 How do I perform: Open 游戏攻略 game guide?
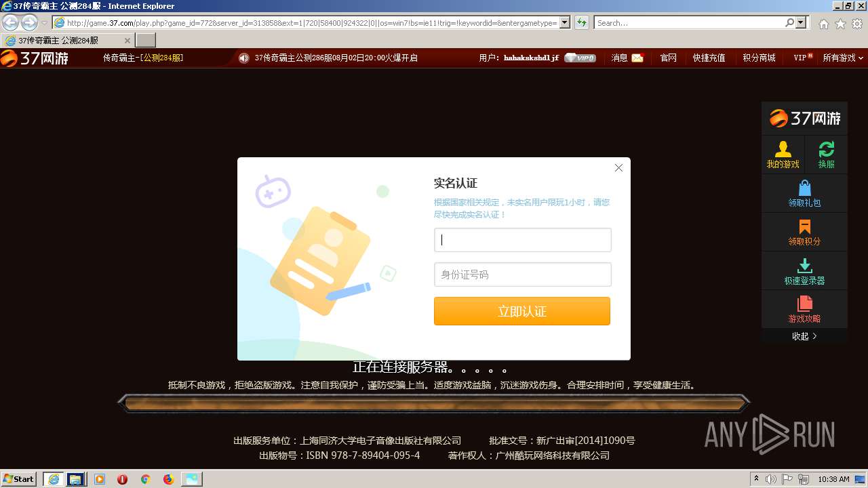[x=804, y=309]
